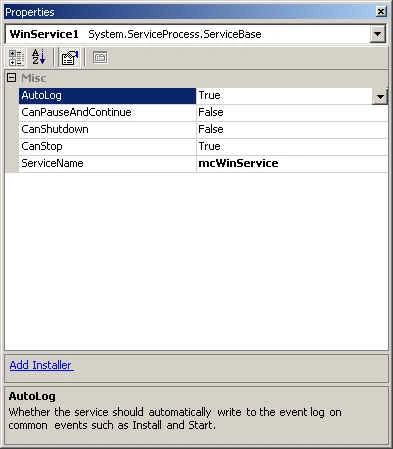393x449 pixels.
Task: Open object selector dropdown for WinService1
Action: (x=378, y=34)
